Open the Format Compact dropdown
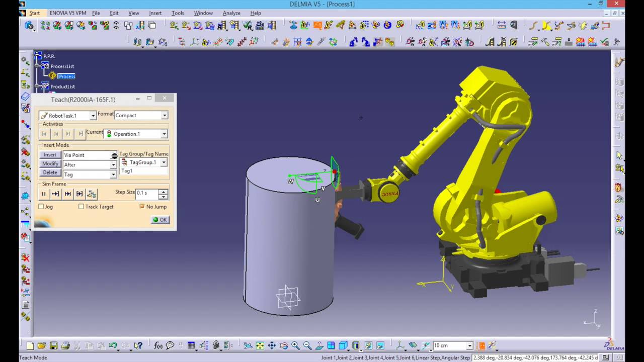Image resolution: width=644 pixels, height=362 pixels. [165, 116]
